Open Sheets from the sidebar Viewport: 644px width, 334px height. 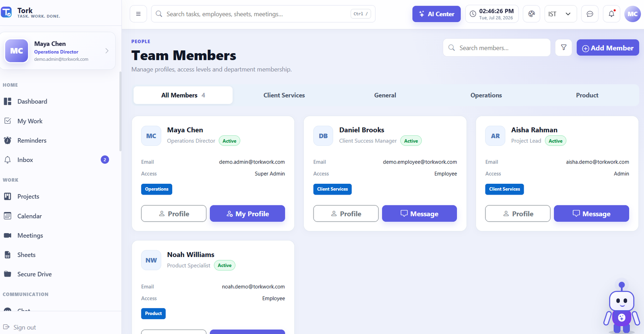click(x=27, y=255)
